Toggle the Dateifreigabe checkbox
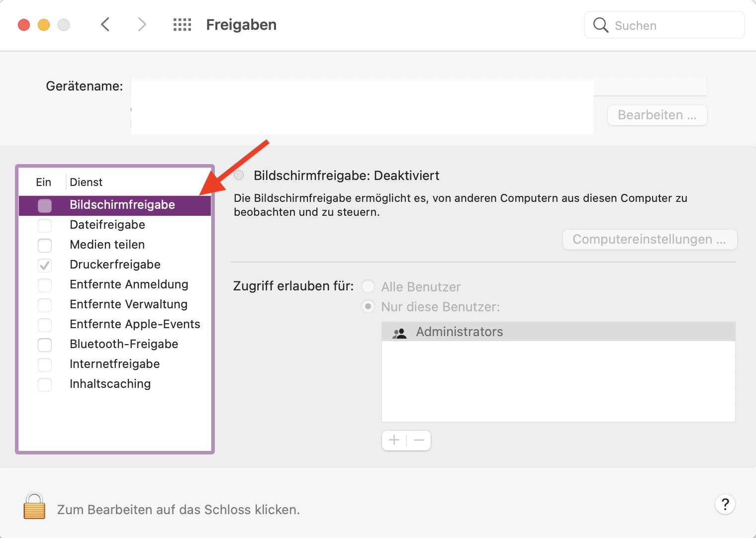Image resolution: width=756 pixels, height=538 pixels. [45, 225]
